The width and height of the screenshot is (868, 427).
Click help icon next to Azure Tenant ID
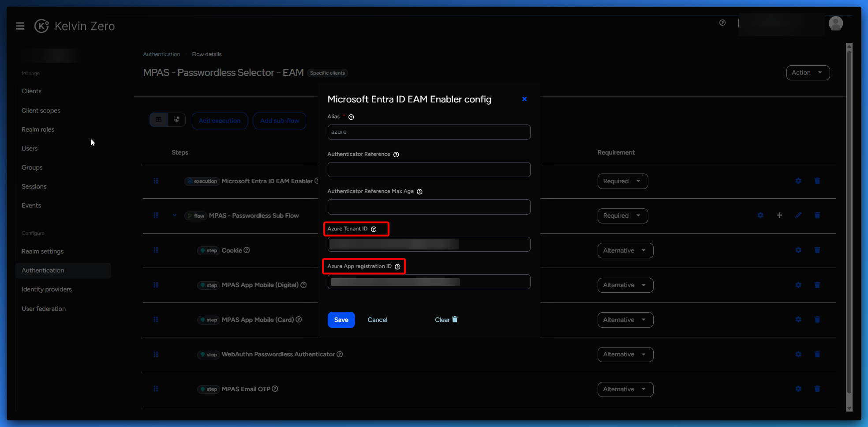click(374, 229)
